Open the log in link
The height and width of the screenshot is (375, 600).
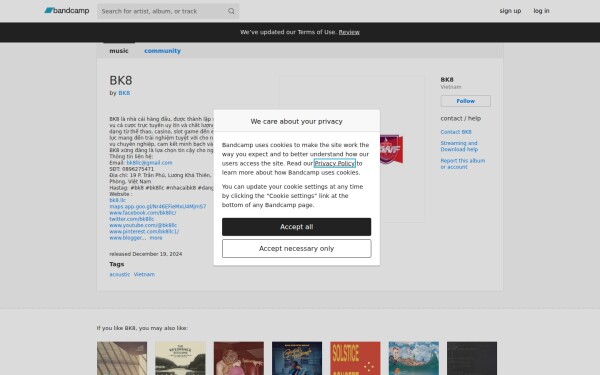point(541,11)
